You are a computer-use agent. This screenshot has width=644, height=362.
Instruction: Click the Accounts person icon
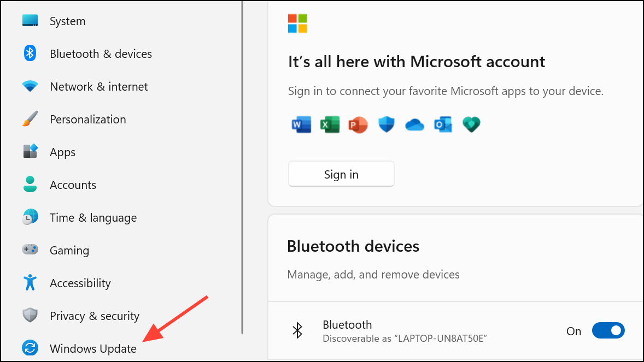[x=30, y=185]
